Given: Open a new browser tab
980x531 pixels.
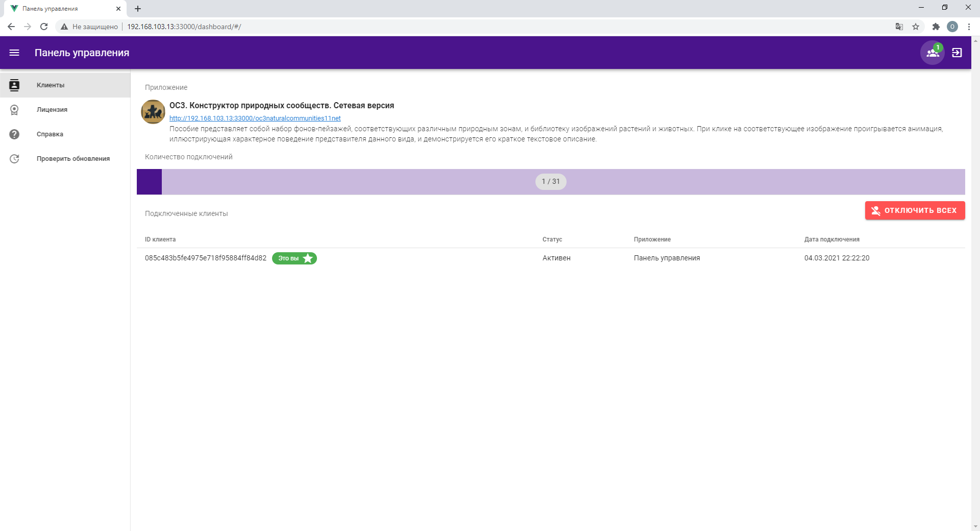Looking at the screenshot, I should (138, 9).
